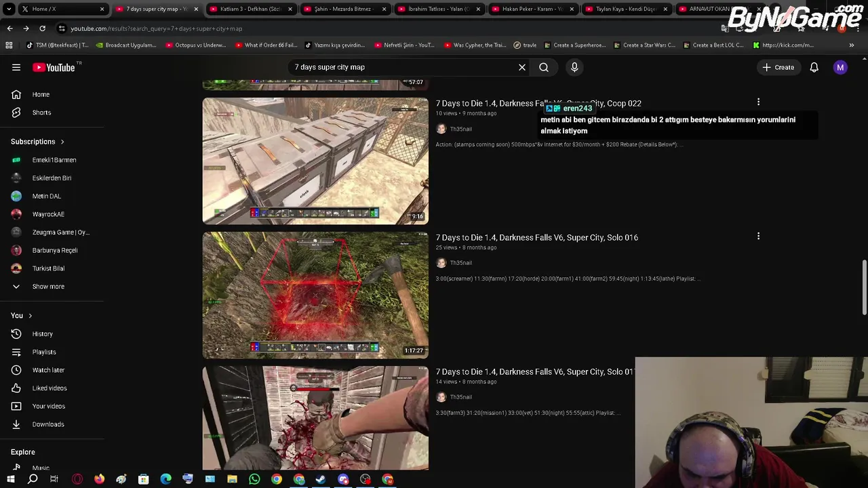Image resolution: width=868 pixels, height=488 pixels.
Task: Open Firefox from the taskbar
Action: click(x=100, y=479)
